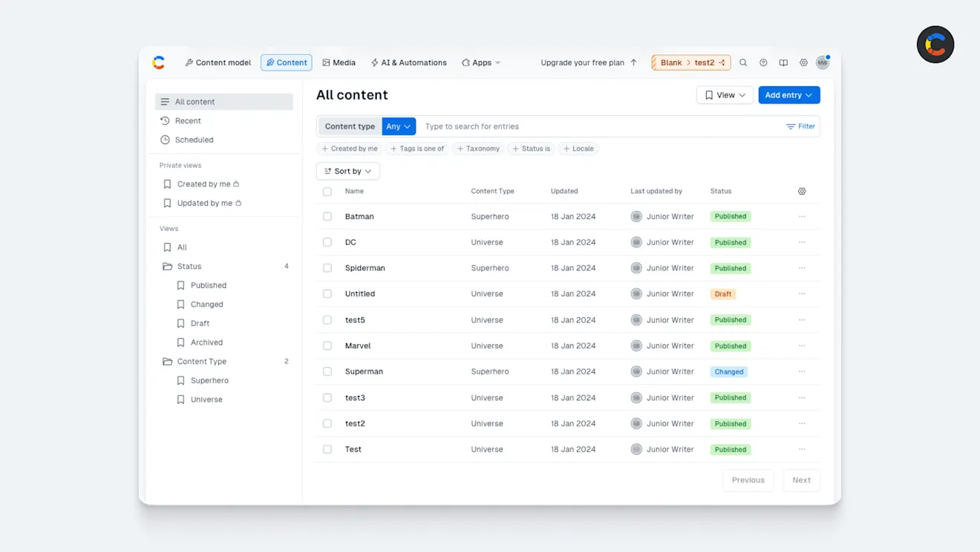Open the AI & Automations tab
980x552 pixels.
[408, 62]
